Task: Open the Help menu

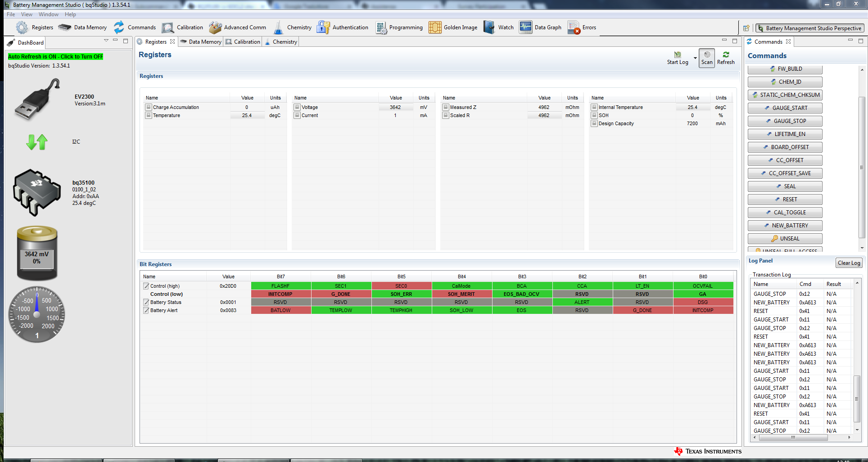Action: pyautogui.click(x=70, y=14)
